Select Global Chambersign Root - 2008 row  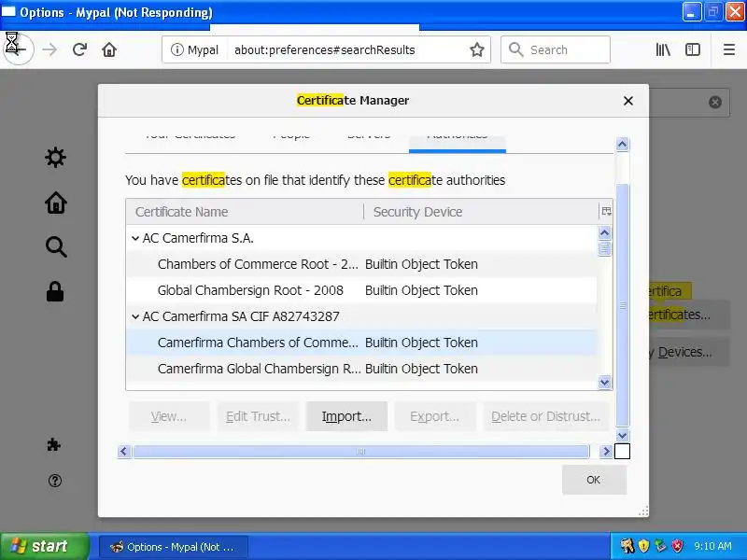pos(361,290)
